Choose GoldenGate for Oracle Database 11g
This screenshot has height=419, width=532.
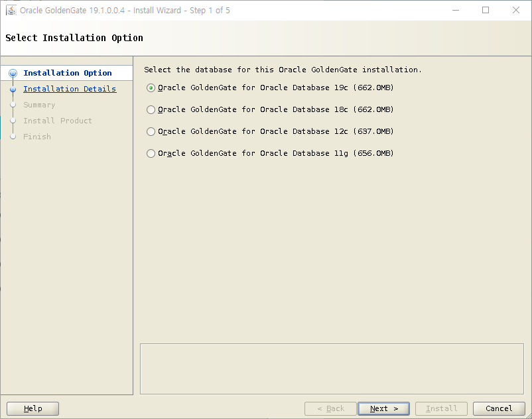tap(151, 153)
